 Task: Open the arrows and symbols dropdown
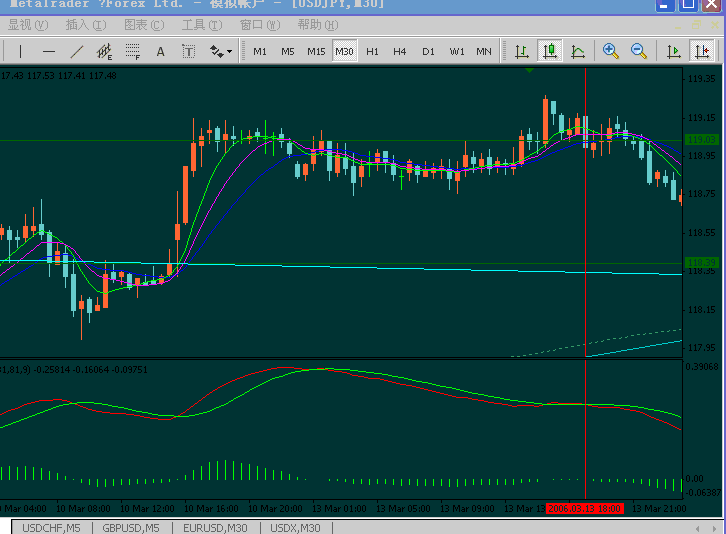220,51
